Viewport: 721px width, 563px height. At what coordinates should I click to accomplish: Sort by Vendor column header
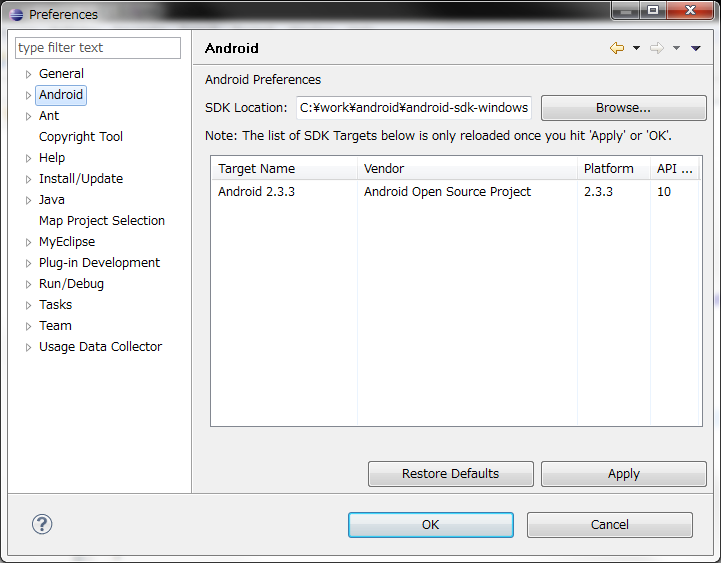click(467, 168)
